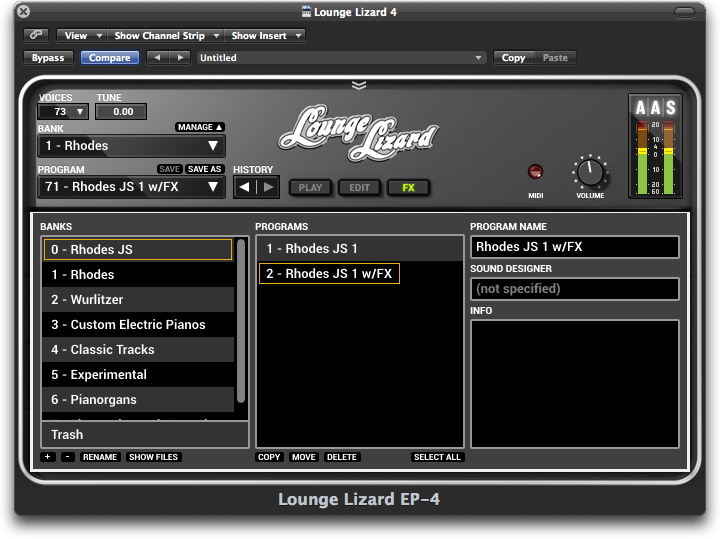Open the Voices 73 dropdown
Image resolution: width=720 pixels, height=539 pixels.
63,112
